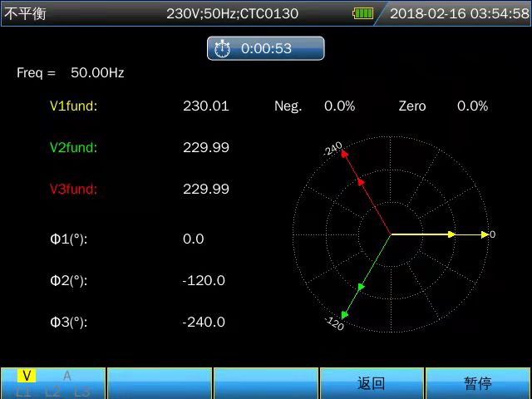Click the Φ3(°) angle value -240.0
Image resolution: width=532 pixels, height=399 pixels.
coord(204,323)
